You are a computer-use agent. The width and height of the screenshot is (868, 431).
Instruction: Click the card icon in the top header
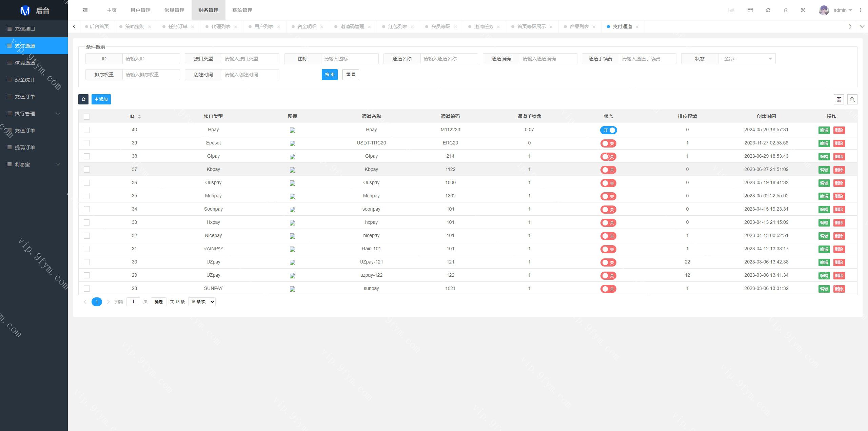pyautogui.click(x=750, y=10)
